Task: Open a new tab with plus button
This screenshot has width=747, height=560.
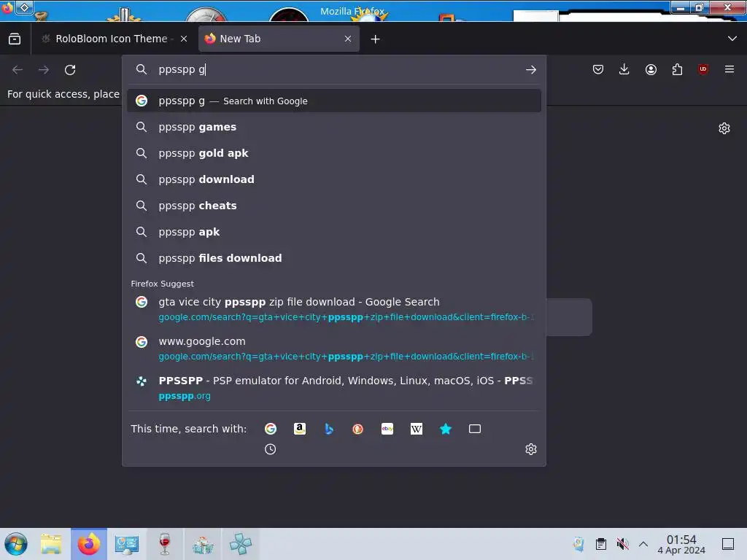Action: click(x=376, y=39)
